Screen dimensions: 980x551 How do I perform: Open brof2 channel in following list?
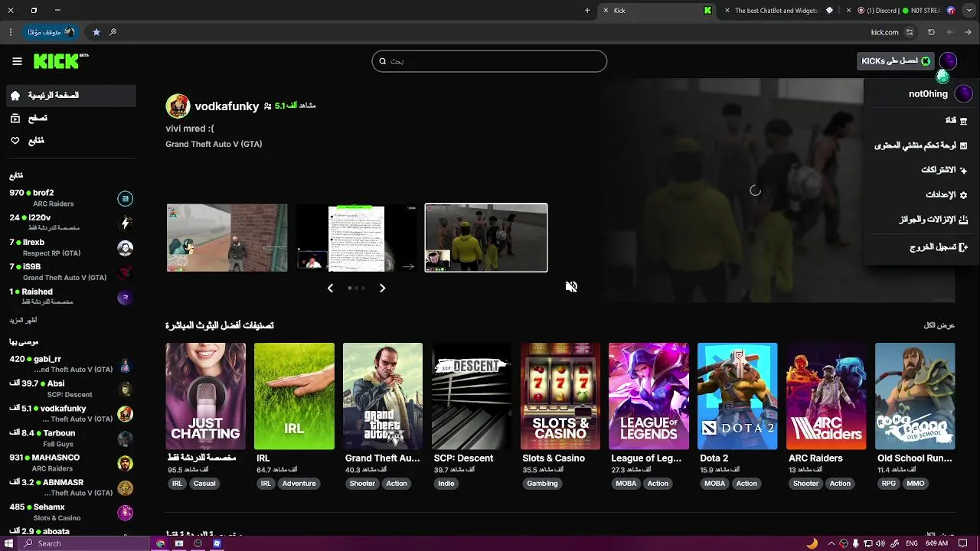pyautogui.click(x=70, y=198)
